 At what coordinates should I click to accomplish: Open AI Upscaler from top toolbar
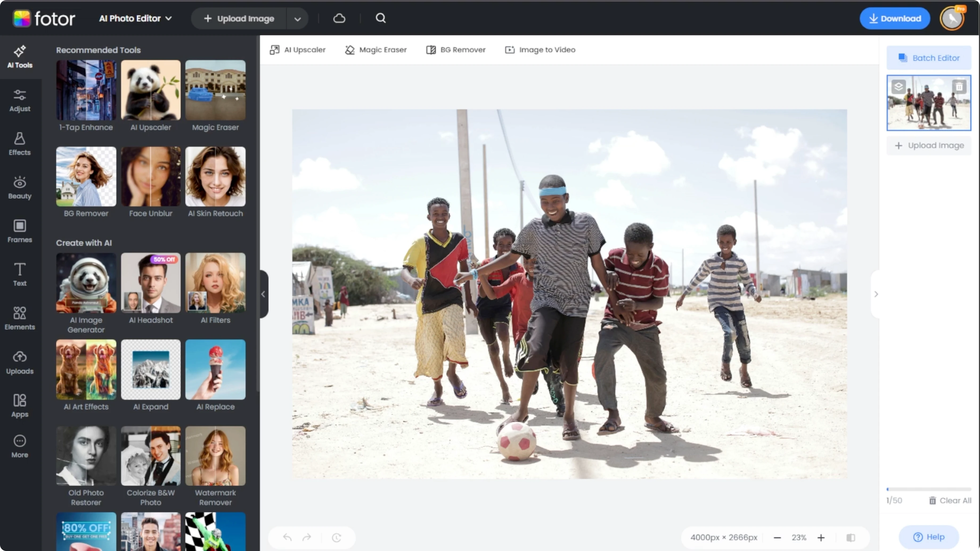[x=297, y=50]
